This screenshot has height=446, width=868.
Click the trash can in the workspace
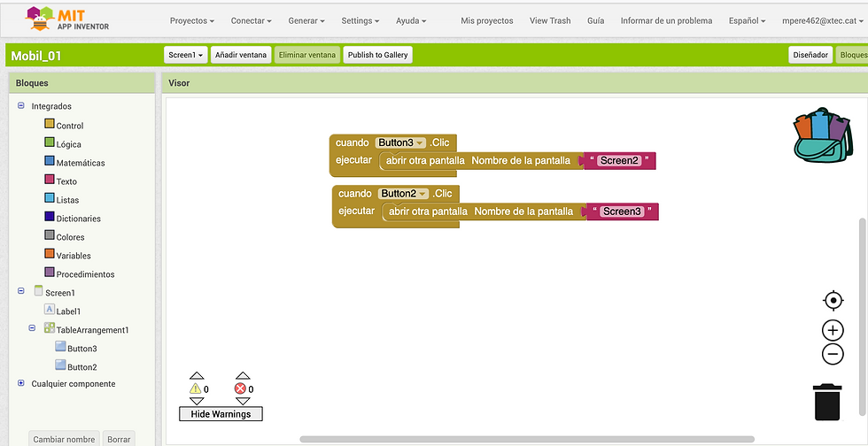pos(827,403)
